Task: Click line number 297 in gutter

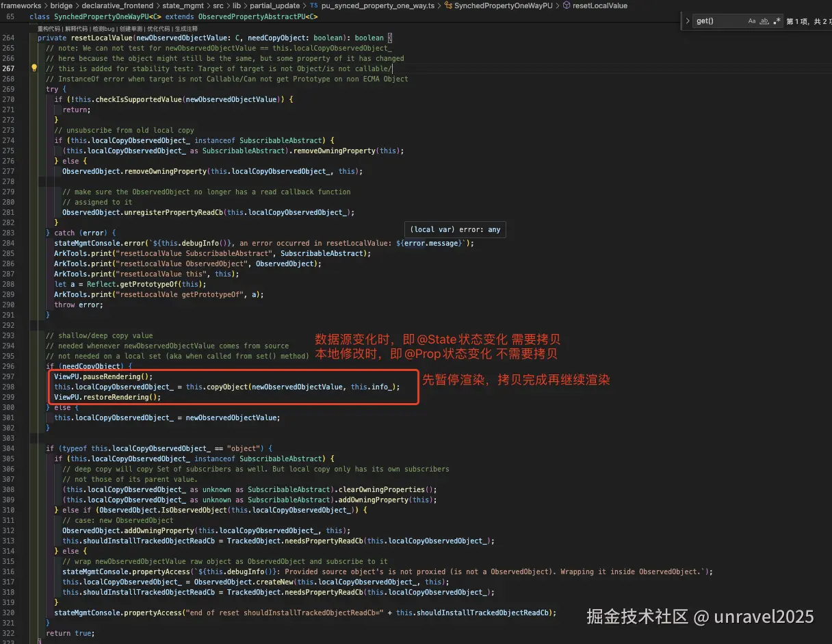Action: (x=8, y=376)
